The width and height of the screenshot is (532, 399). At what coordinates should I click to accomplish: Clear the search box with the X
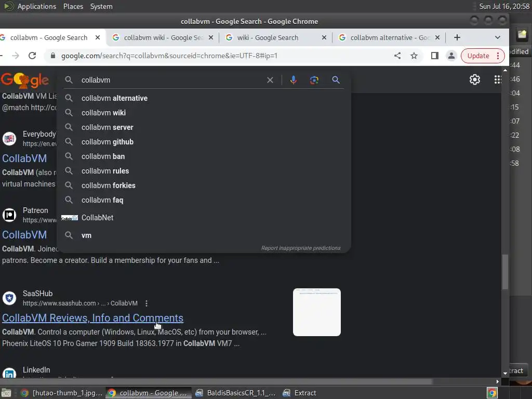coord(270,80)
